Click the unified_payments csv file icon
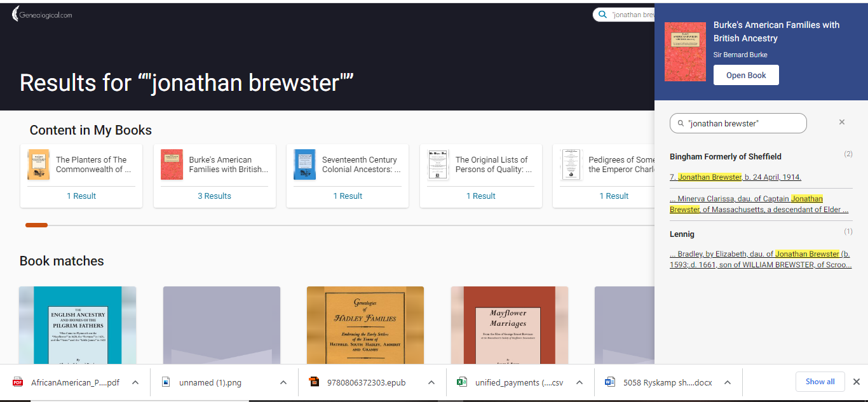Screen dimensions: 868x402 (462, 382)
